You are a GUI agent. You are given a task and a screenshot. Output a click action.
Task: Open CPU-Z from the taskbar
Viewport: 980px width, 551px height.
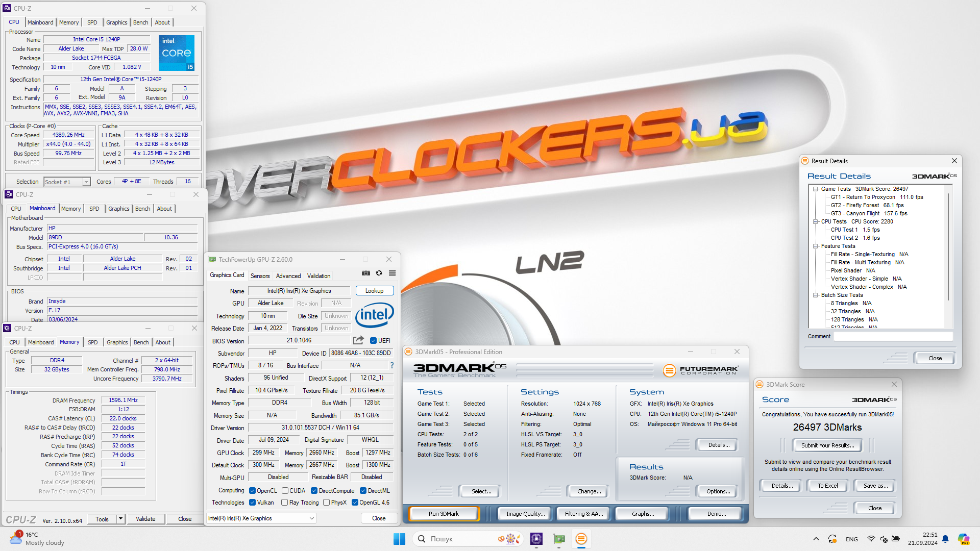point(536,539)
